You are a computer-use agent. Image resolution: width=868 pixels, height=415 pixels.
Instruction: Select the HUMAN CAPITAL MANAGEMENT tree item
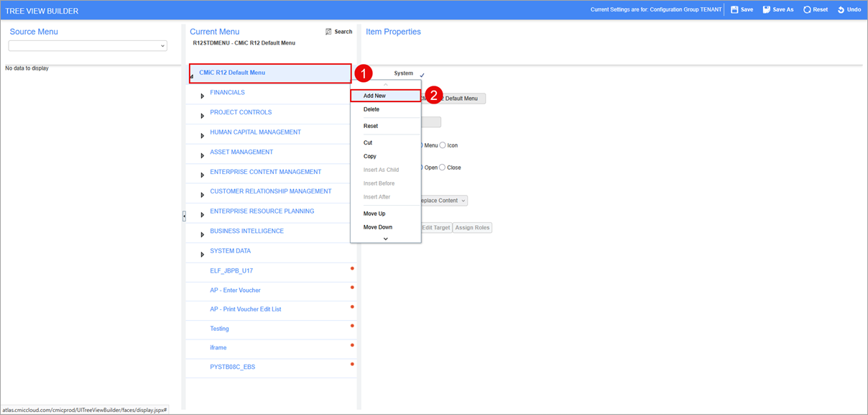coord(255,132)
